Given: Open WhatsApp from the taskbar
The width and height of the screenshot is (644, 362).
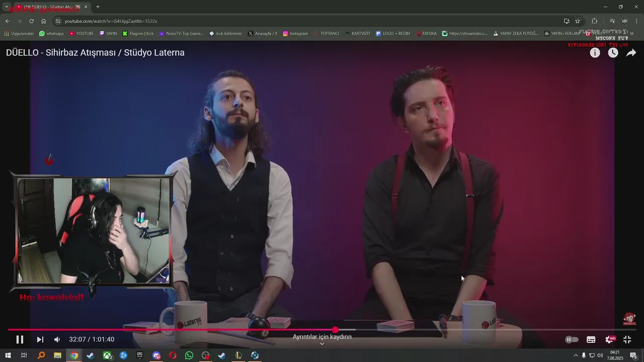Looking at the screenshot, I should click(x=189, y=355).
